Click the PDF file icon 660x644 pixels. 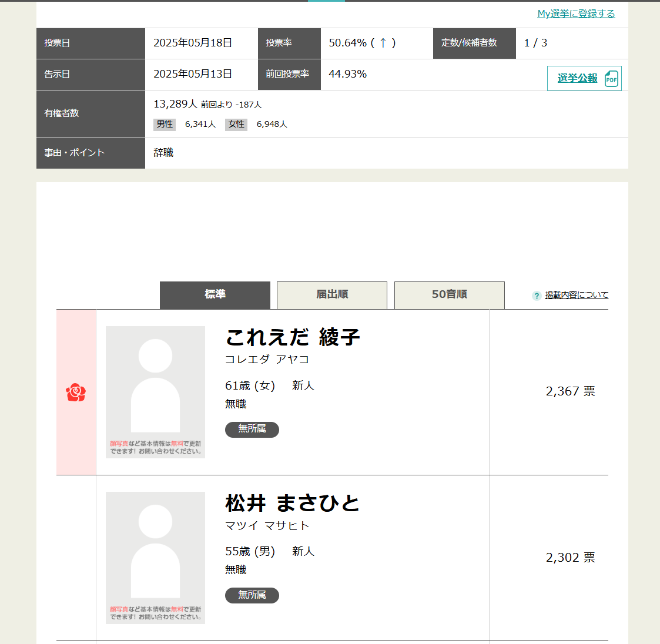(x=611, y=79)
